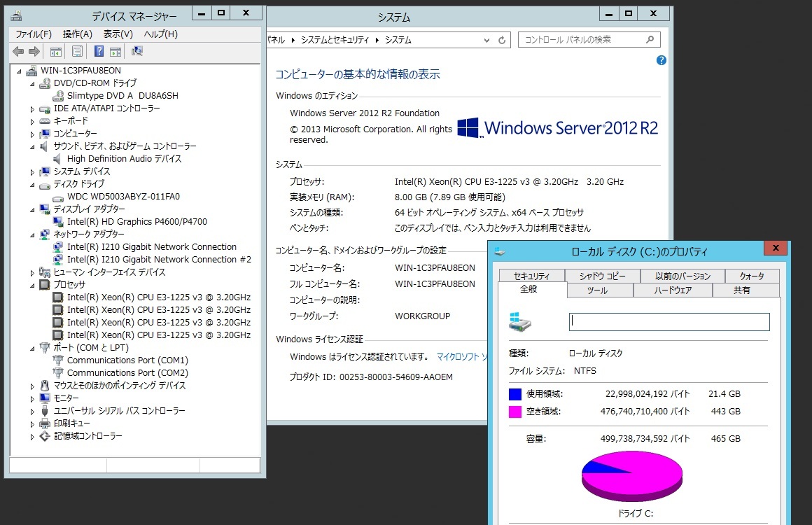Open the ヘルプ(H) menu
This screenshot has height=525, width=812.
[160, 34]
